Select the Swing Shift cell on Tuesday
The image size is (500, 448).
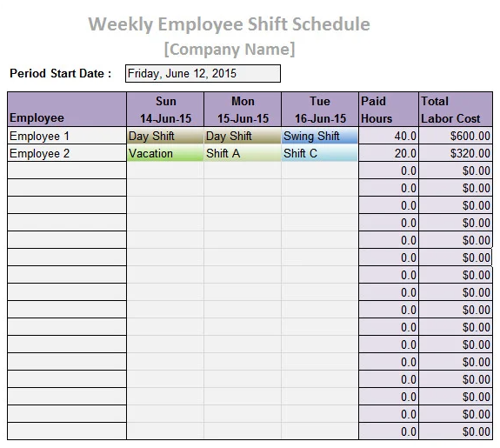[320, 136]
